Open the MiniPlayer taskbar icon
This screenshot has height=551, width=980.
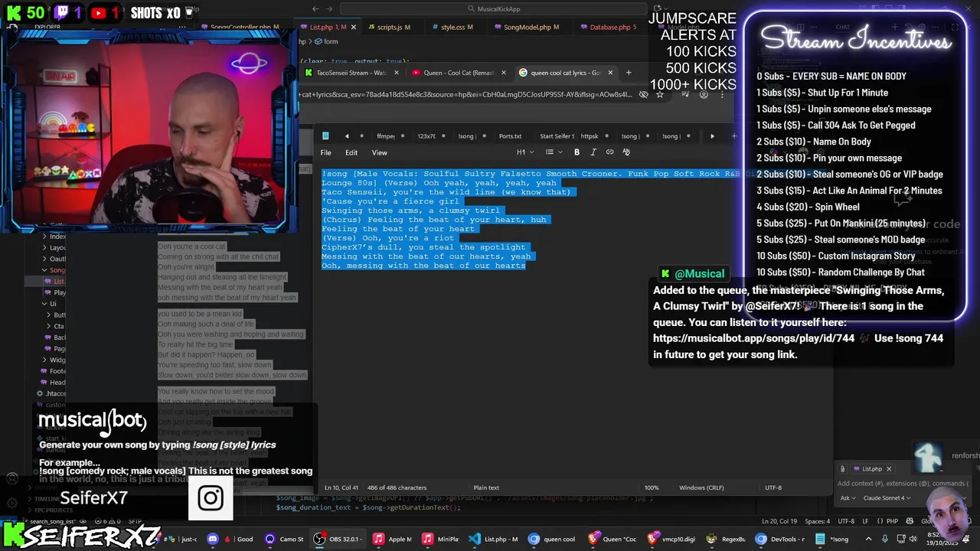pyautogui.click(x=440, y=539)
